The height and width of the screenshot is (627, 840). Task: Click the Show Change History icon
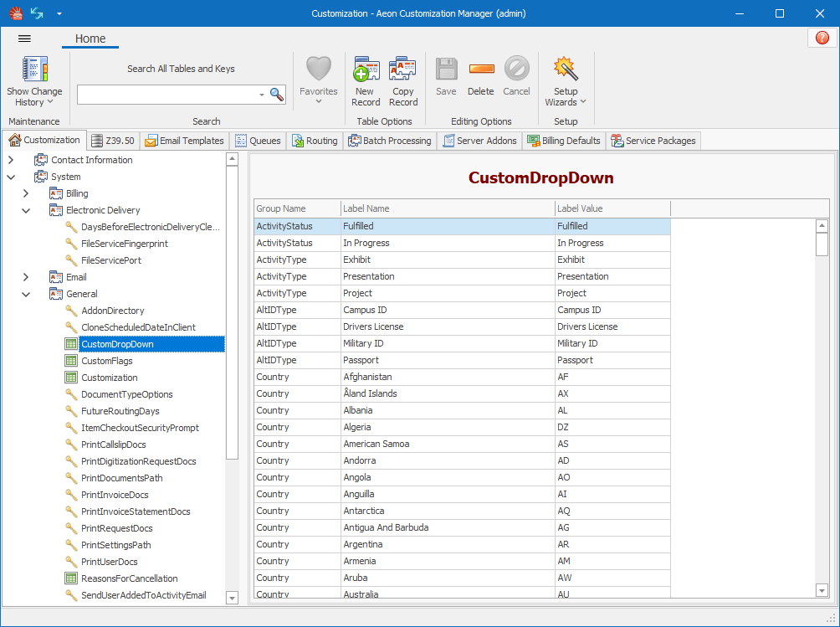point(34,70)
